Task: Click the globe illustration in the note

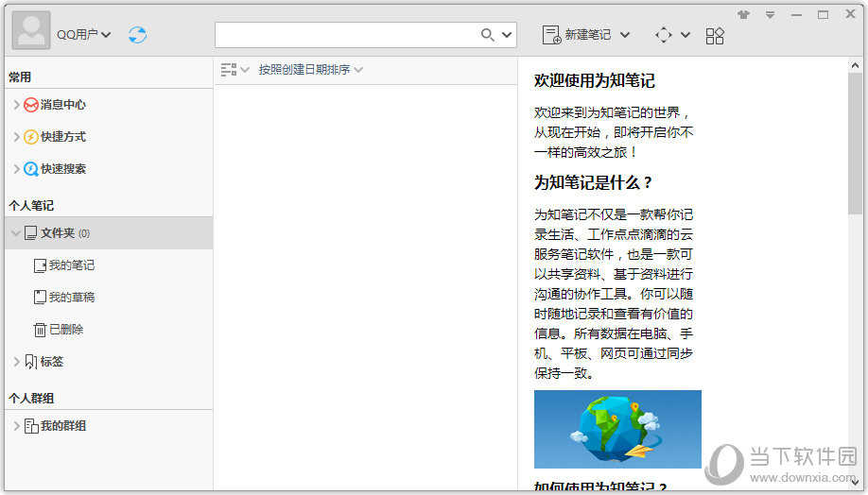Action: pos(617,429)
